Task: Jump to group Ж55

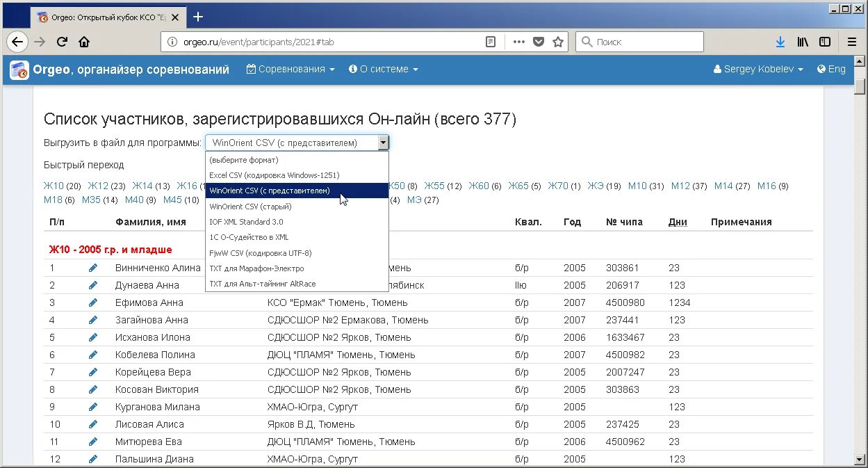Action: pyautogui.click(x=434, y=186)
